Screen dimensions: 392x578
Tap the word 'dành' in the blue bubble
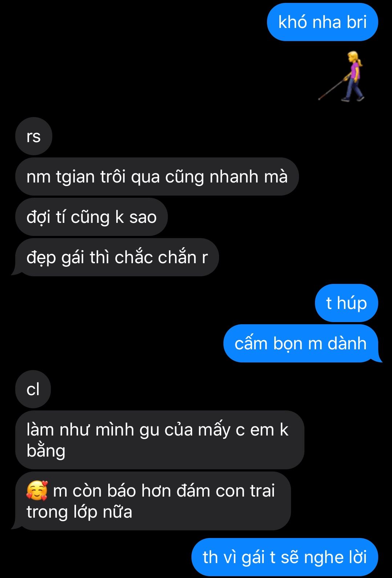347,344
